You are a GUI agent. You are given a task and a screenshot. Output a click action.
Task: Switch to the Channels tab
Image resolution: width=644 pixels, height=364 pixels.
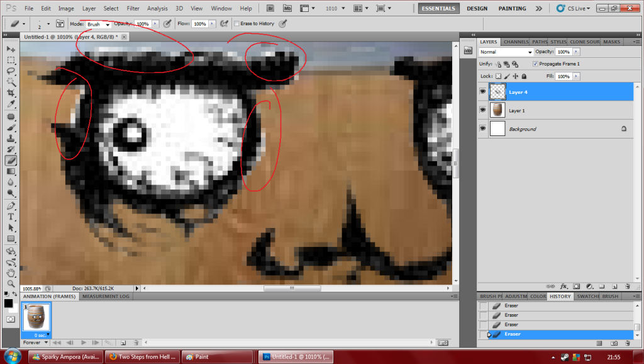pos(516,42)
